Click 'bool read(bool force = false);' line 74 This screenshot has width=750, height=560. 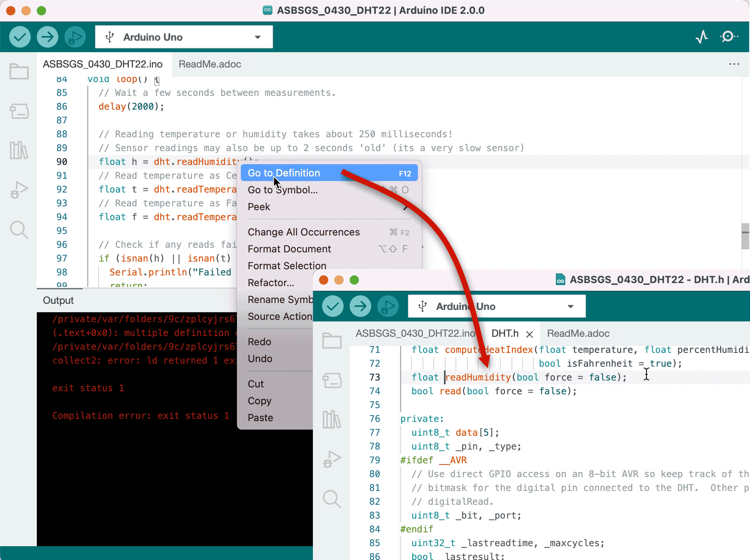click(x=494, y=391)
